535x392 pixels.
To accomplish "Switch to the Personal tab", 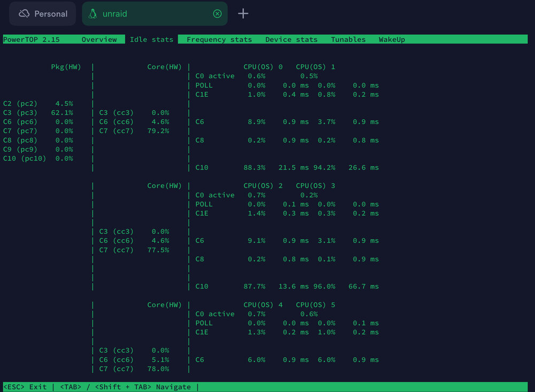I will (x=43, y=14).
